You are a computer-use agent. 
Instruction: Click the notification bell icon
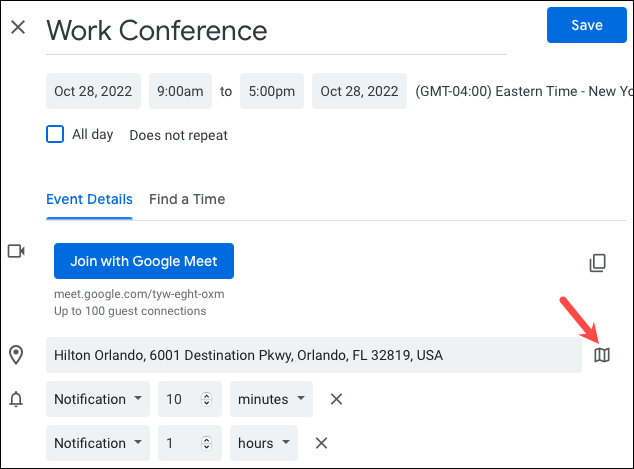(x=16, y=399)
